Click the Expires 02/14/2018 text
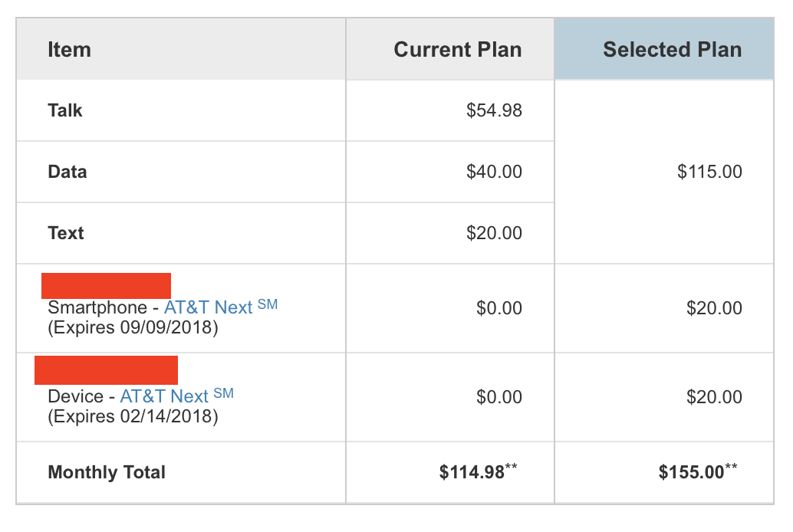This screenshot has height=532, width=793. point(133,416)
